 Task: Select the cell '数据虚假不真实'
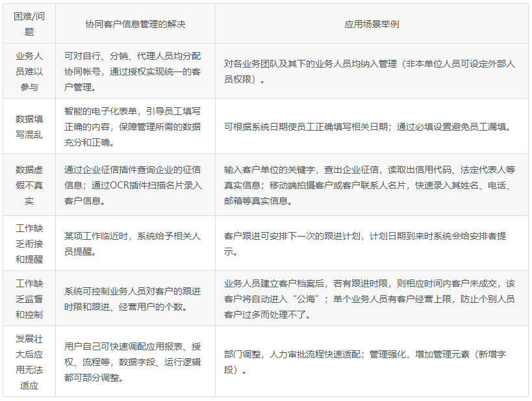(29, 185)
